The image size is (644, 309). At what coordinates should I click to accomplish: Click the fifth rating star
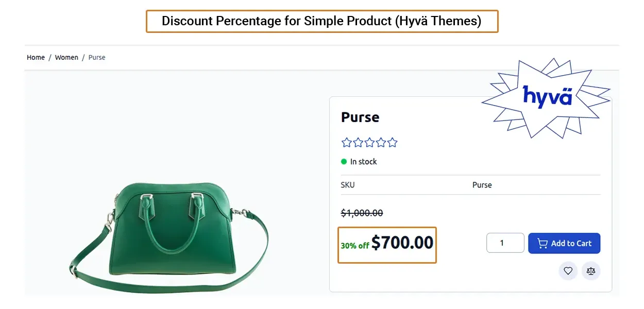pos(392,143)
